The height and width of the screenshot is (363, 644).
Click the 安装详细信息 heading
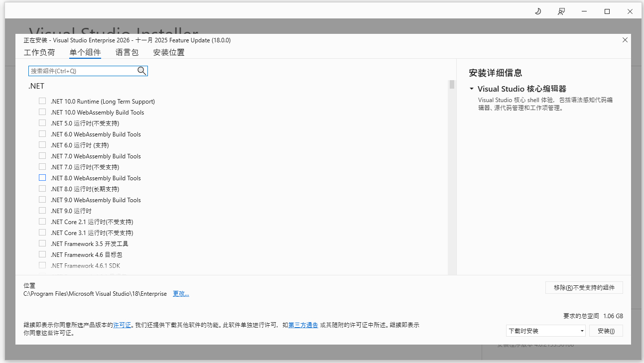pyautogui.click(x=496, y=73)
